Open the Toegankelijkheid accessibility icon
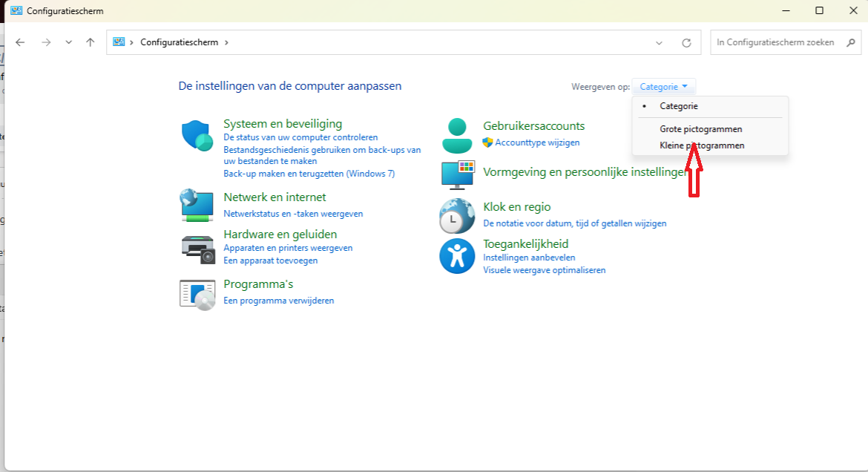The width and height of the screenshot is (868, 472). tap(457, 256)
